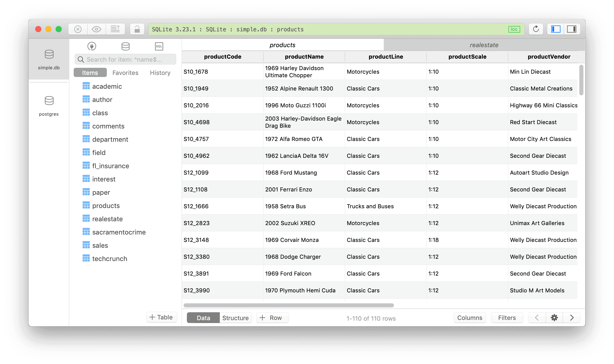
Task: Click the horizontal scrollbar under the table
Action: tap(289, 305)
